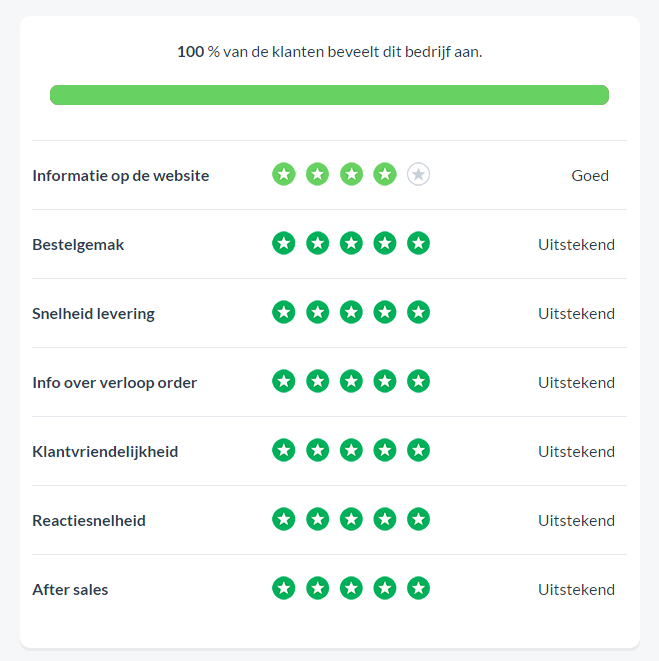This screenshot has height=661, width=659.
Task: Select the third star for Snelheid levering
Action: tap(351, 312)
